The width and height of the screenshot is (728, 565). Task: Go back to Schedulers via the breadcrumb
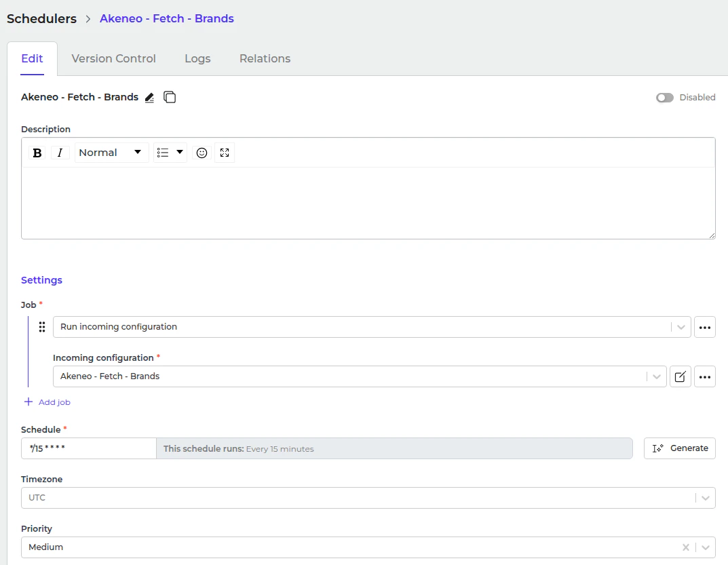pyautogui.click(x=42, y=18)
